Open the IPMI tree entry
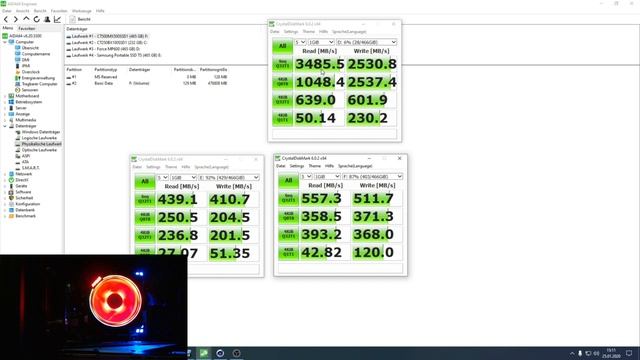640x360 pixels. point(26,66)
